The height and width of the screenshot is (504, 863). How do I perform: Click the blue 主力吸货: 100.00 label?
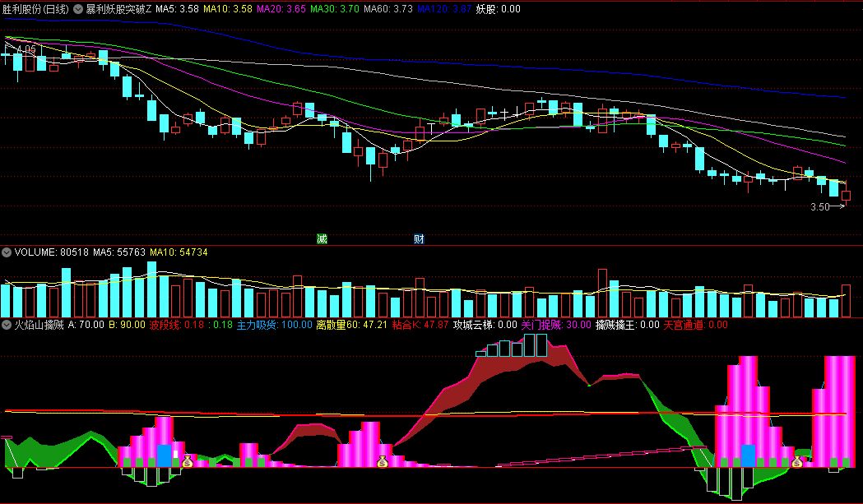[x=275, y=325]
